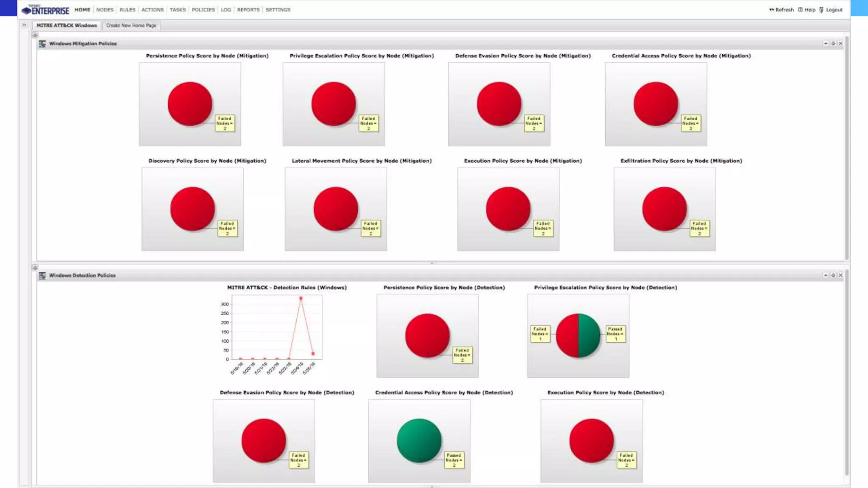Click green Credential Access Detection pie

pos(419,441)
